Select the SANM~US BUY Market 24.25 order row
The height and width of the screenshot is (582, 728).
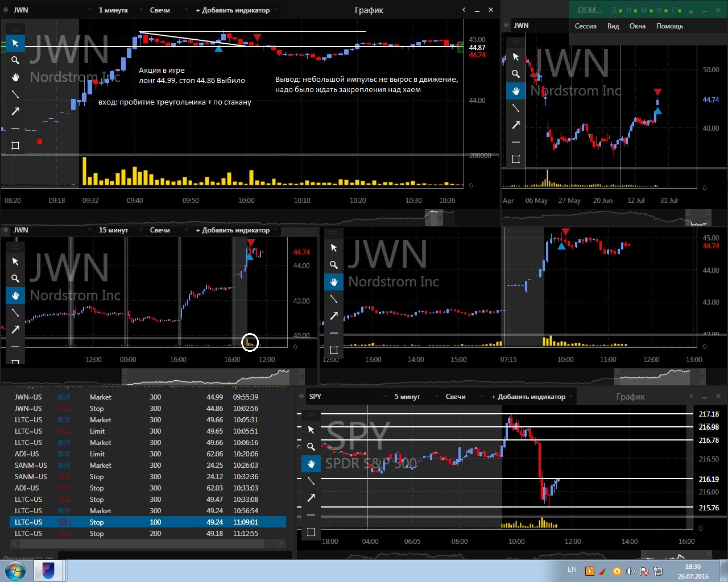148,465
